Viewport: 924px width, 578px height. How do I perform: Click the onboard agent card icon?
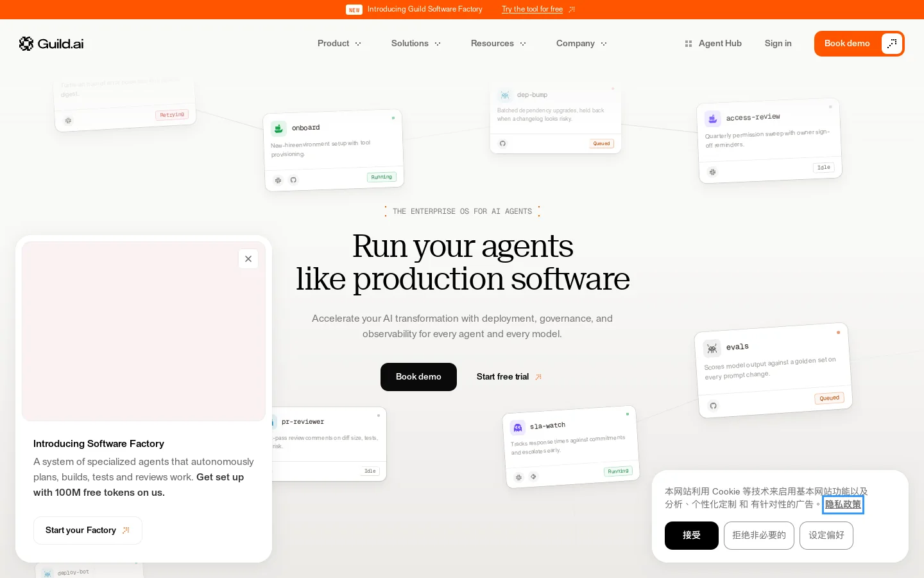pyautogui.click(x=278, y=128)
